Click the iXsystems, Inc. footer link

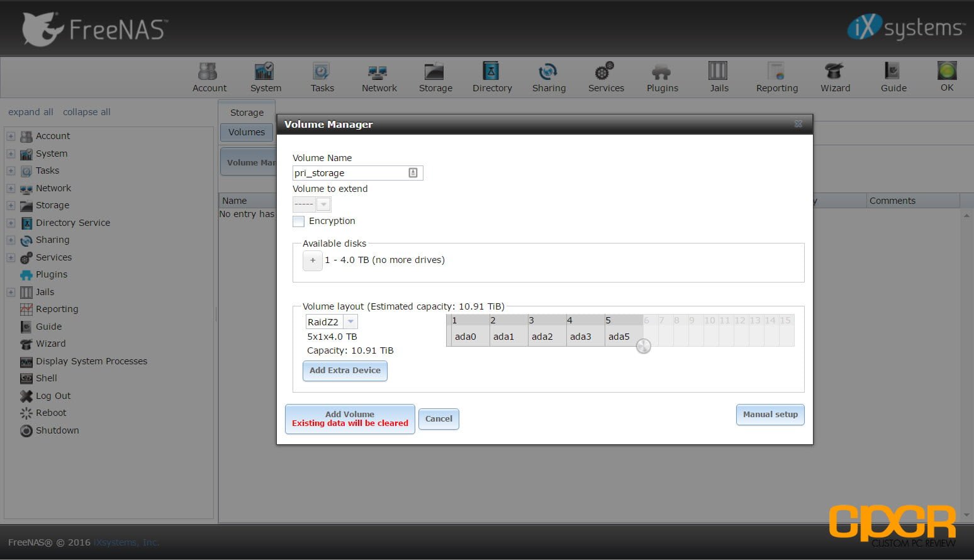pyautogui.click(x=126, y=542)
